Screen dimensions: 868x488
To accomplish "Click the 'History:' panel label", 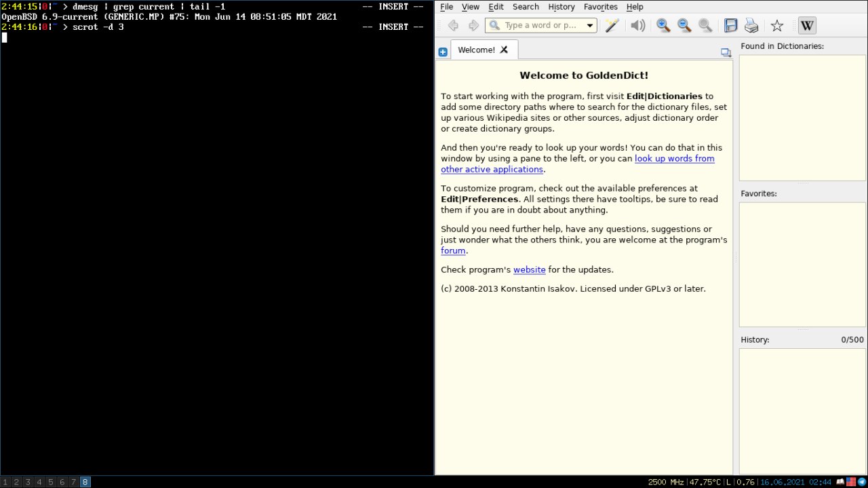I will (755, 339).
